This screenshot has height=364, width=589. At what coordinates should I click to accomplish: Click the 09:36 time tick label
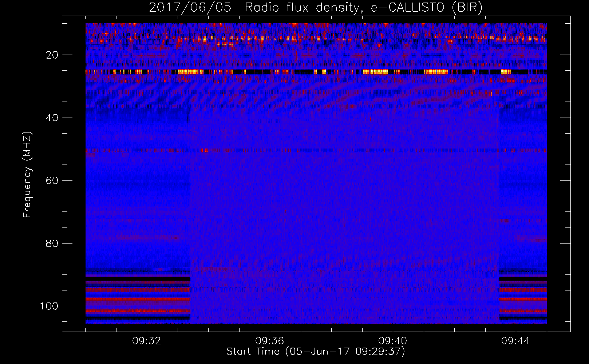pos(270,341)
